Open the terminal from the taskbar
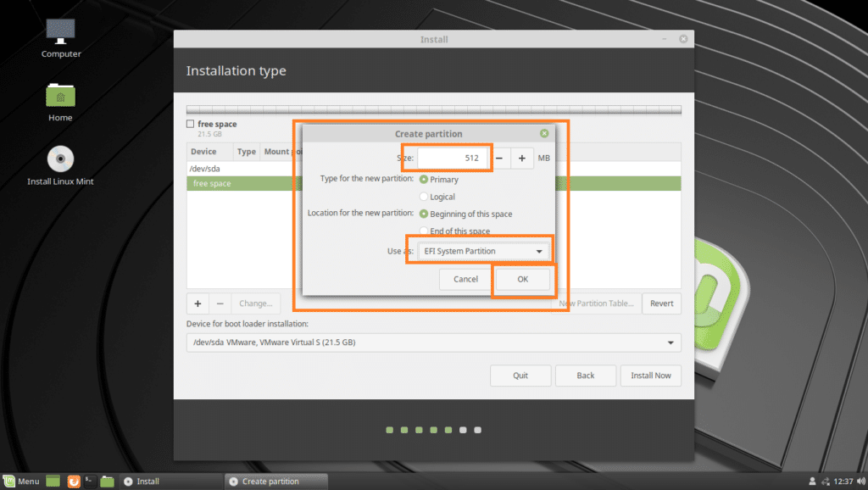 click(91, 481)
